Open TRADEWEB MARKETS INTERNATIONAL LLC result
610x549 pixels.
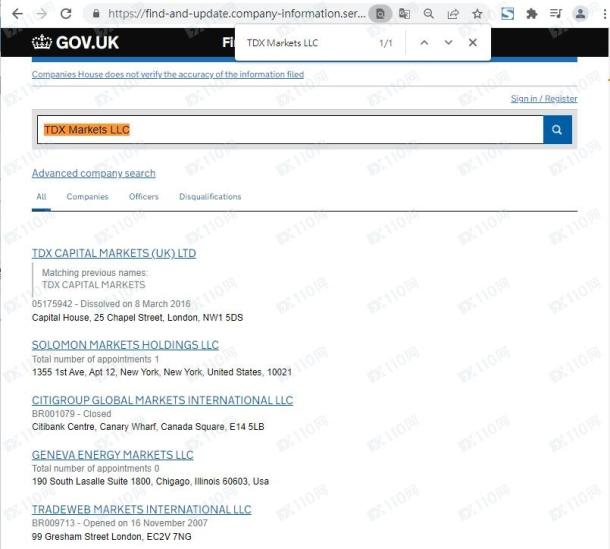point(142,509)
